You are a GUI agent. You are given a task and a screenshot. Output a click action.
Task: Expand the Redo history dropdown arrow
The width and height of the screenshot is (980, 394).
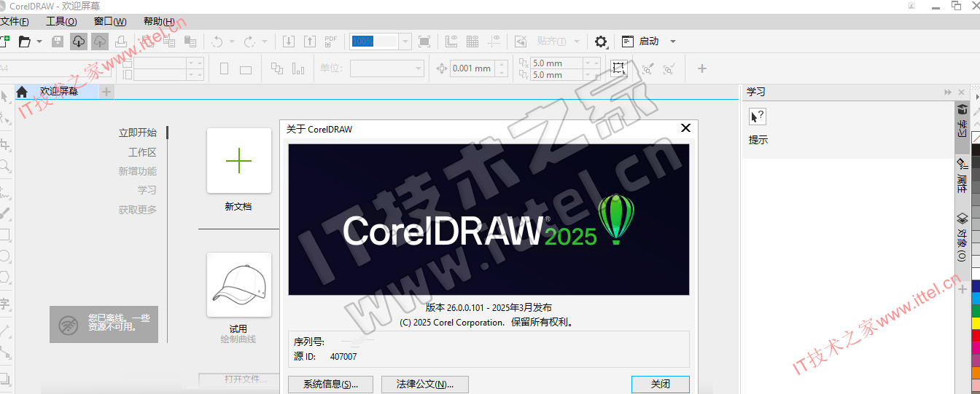click(x=265, y=42)
